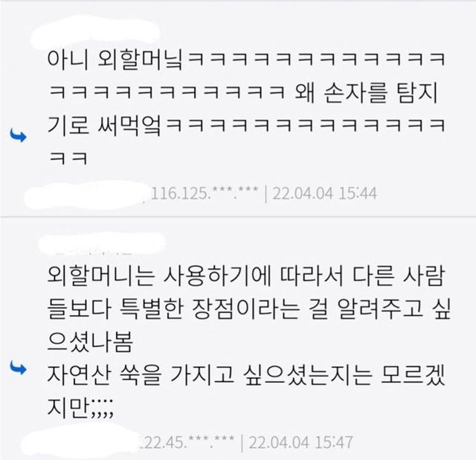Click the blurred user ID before 116.125 IP
Image resolution: width=476 pixels, height=460 pixels.
pyautogui.click(x=85, y=192)
